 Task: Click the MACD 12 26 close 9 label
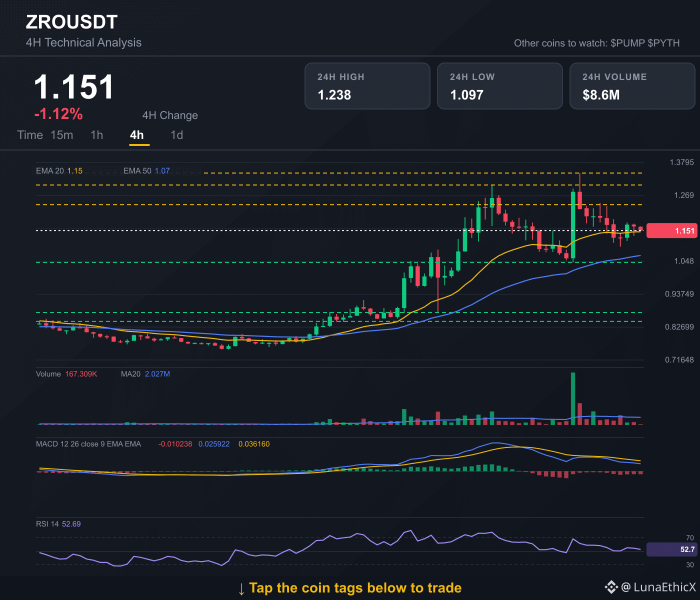pyautogui.click(x=88, y=444)
